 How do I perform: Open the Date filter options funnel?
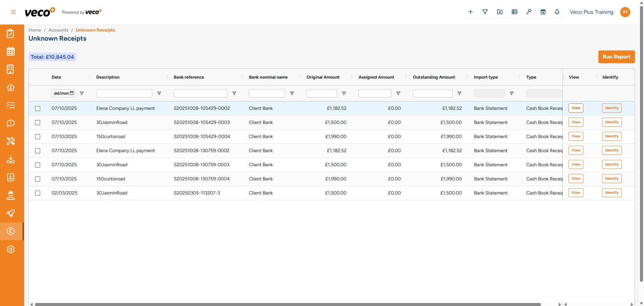click(x=82, y=93)
